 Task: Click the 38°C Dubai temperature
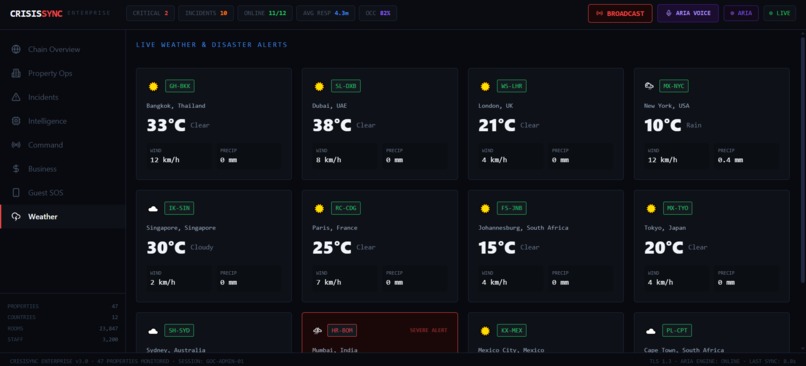(332, 125)
